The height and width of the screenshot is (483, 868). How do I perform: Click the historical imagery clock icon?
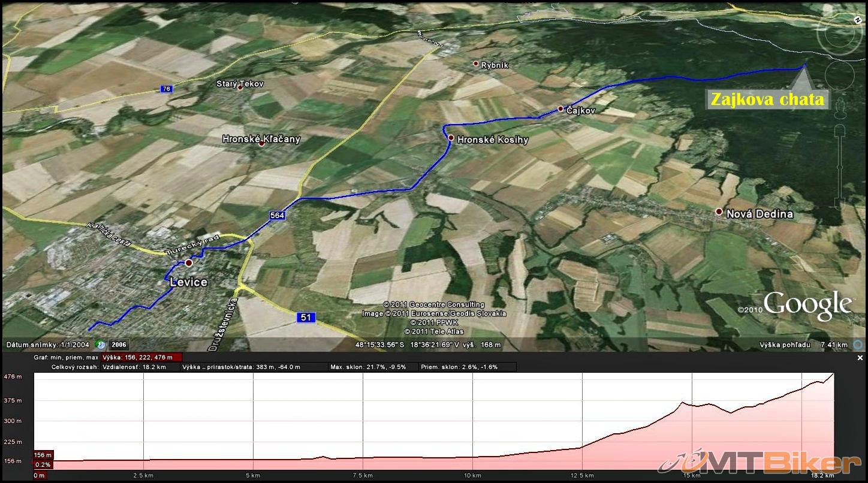[101, 345]
